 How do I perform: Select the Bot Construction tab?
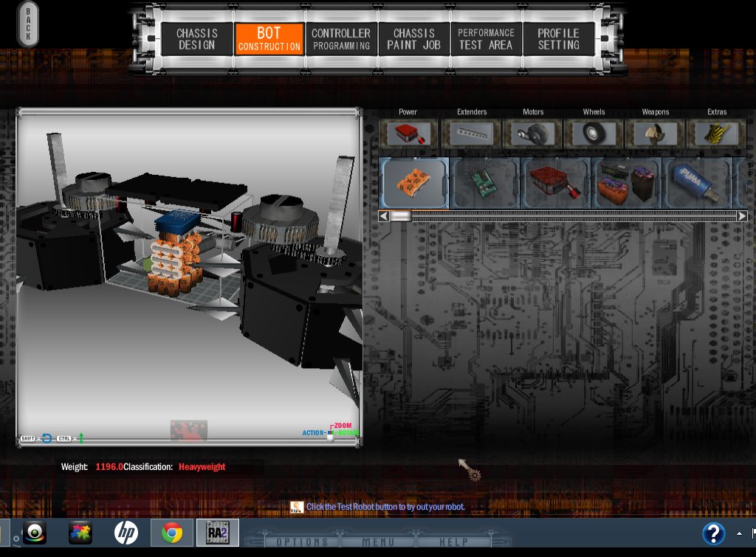269,39
